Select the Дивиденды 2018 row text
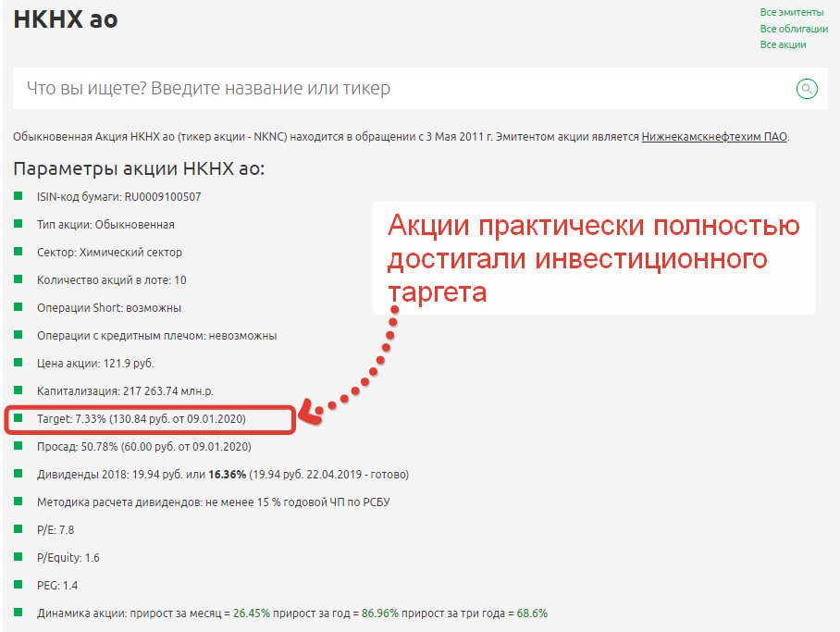The width and height of the screenshot is (840, 632). coord(222,475)
